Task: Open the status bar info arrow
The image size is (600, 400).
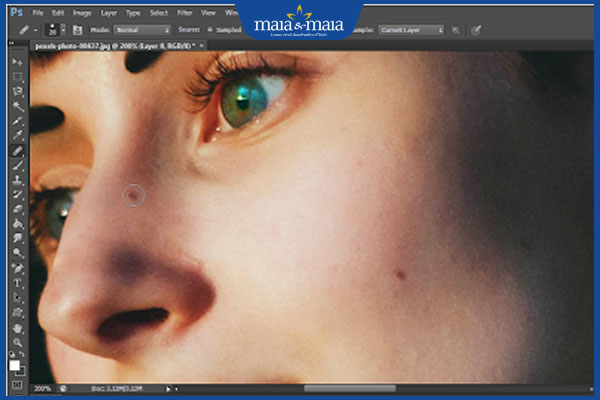Action: (168, 389)
